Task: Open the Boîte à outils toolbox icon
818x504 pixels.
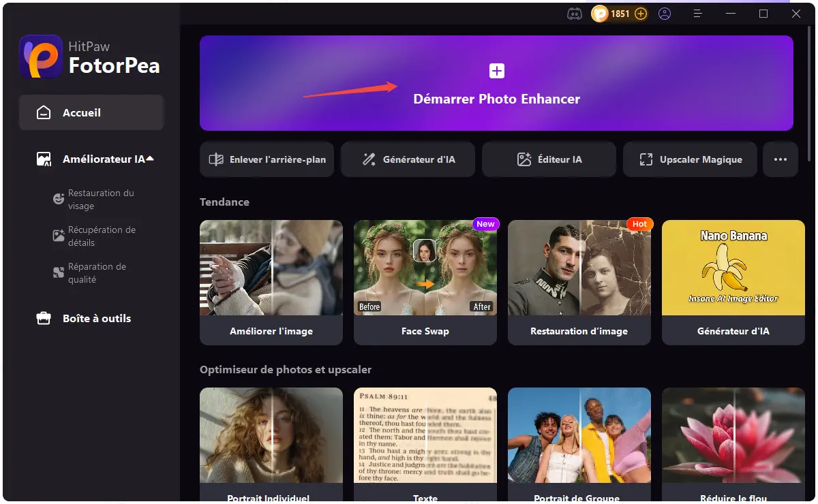Action: 42,318
